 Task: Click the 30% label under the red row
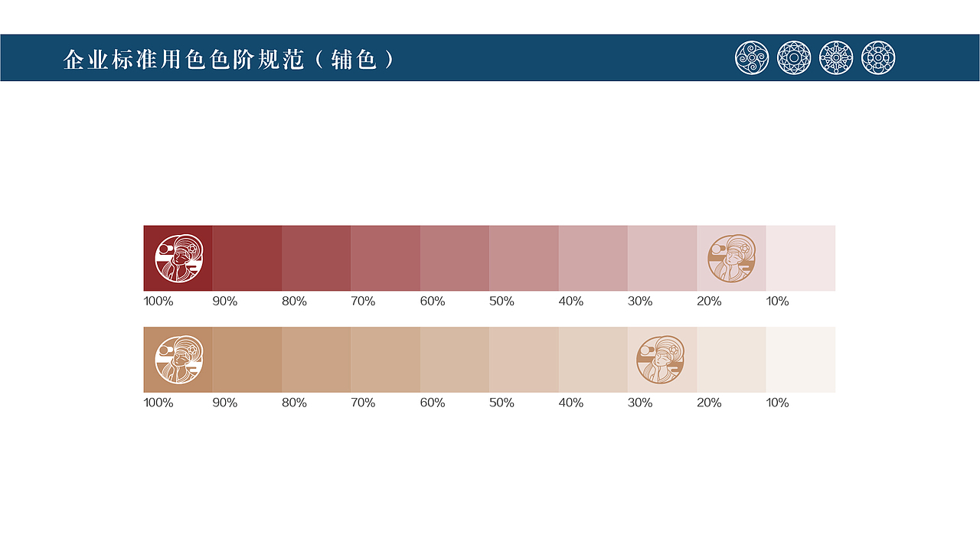click(x=640, y=302)
